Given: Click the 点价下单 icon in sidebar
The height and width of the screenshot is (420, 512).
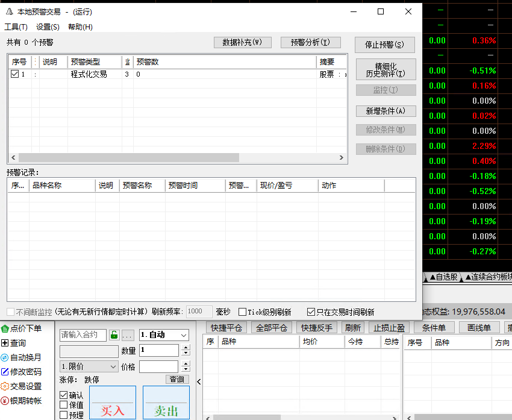Looking at the screenshot, I should 5,328.
